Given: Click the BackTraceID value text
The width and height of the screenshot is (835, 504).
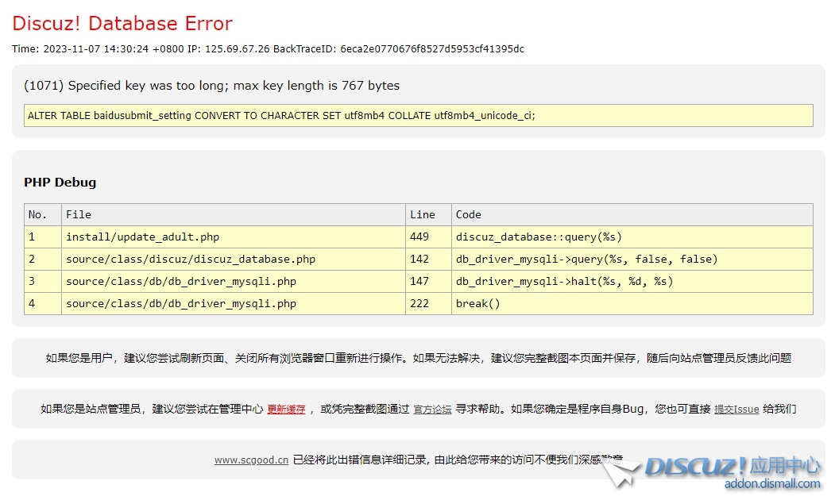Looking at the screenshot, I should click(x=432, y=49).
